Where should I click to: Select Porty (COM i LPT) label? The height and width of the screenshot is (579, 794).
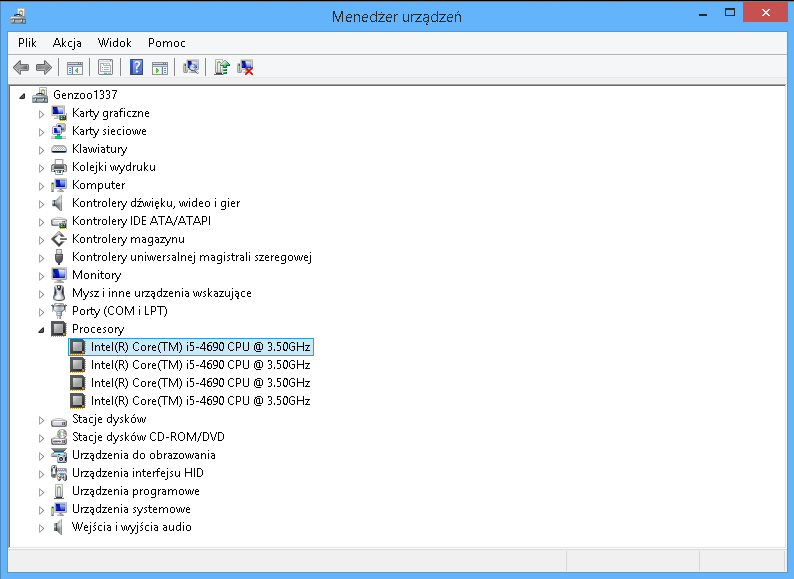120,311
